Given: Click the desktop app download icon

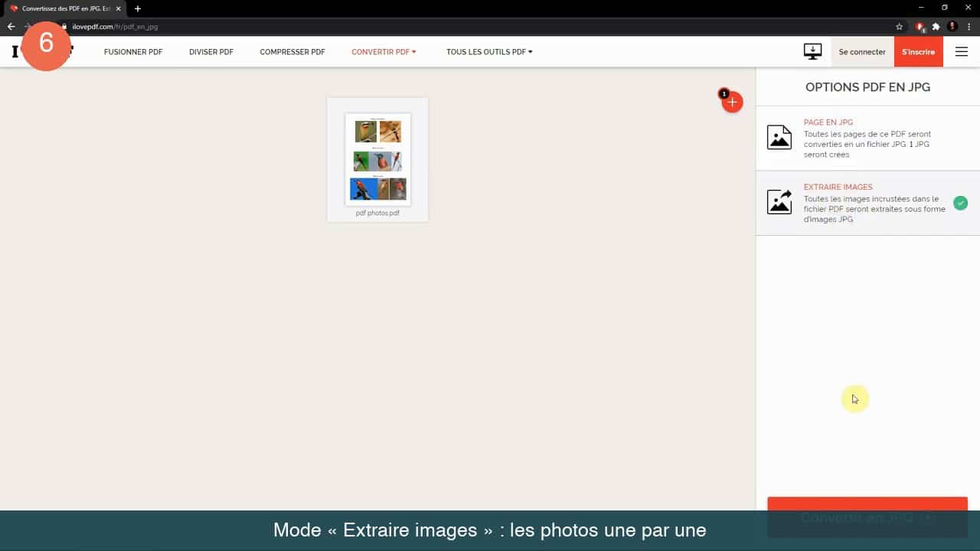Looking at the screenshot, I should click(x=812, y=51).
